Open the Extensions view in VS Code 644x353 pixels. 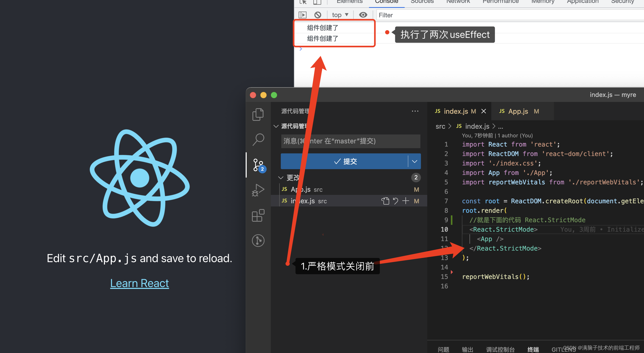258,215
